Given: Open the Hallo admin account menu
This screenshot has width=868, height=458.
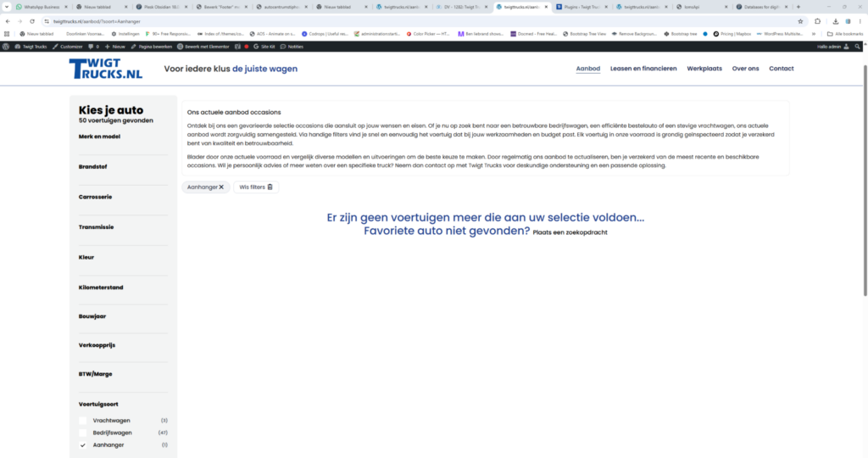Looking at the screenshot, I should [833, 47].
